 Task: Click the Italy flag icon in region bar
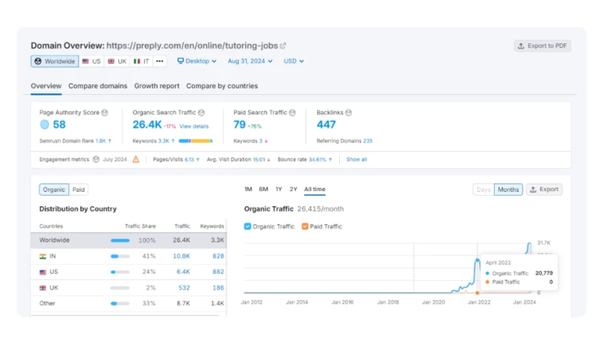pos(137,61)
